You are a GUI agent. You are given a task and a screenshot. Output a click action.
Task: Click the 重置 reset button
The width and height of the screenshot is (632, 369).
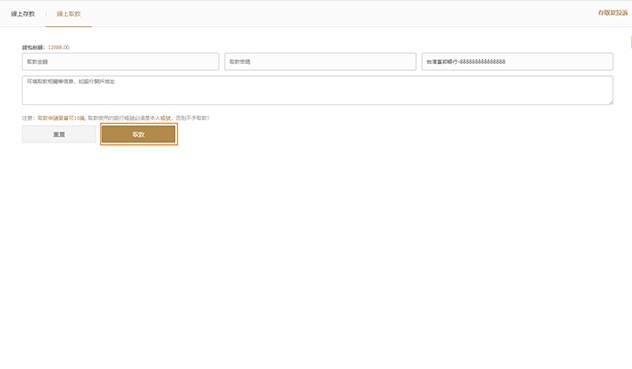[x=59, y=134]
